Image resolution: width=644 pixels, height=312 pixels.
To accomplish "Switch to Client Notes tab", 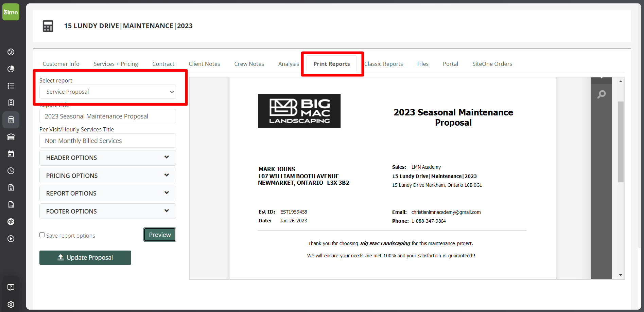I will pyautogui.click(x=204, y=64).
